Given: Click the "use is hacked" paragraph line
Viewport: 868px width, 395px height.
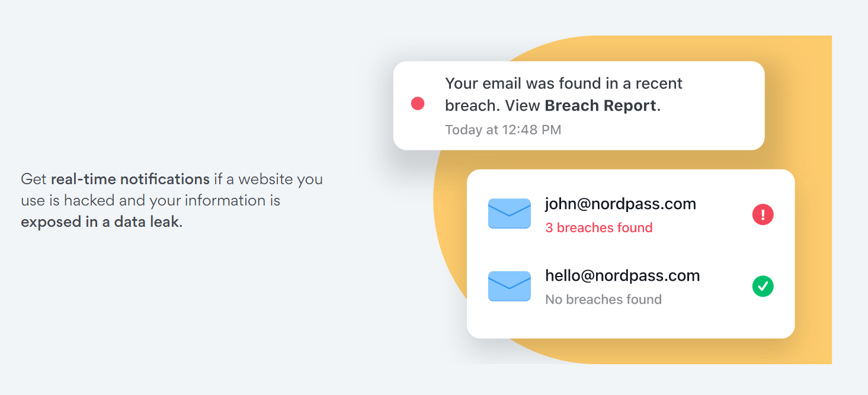Looking at the screenshot, I should (x=150, y=201).
